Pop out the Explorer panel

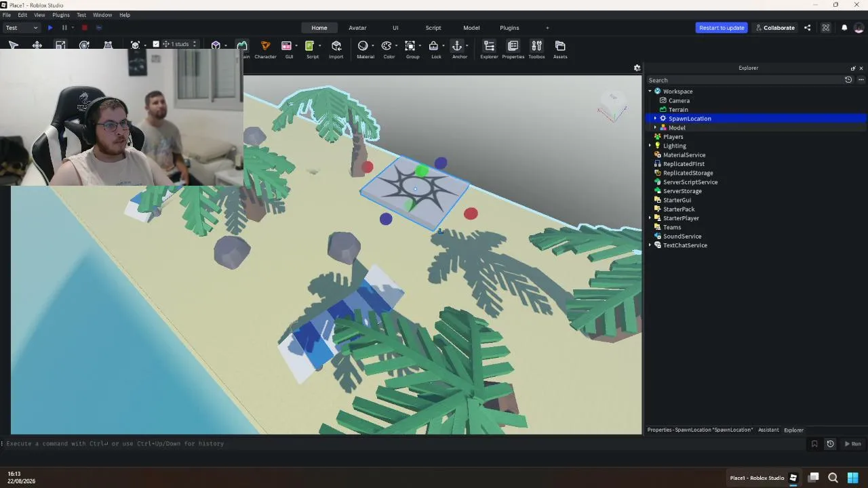point(853,68)
